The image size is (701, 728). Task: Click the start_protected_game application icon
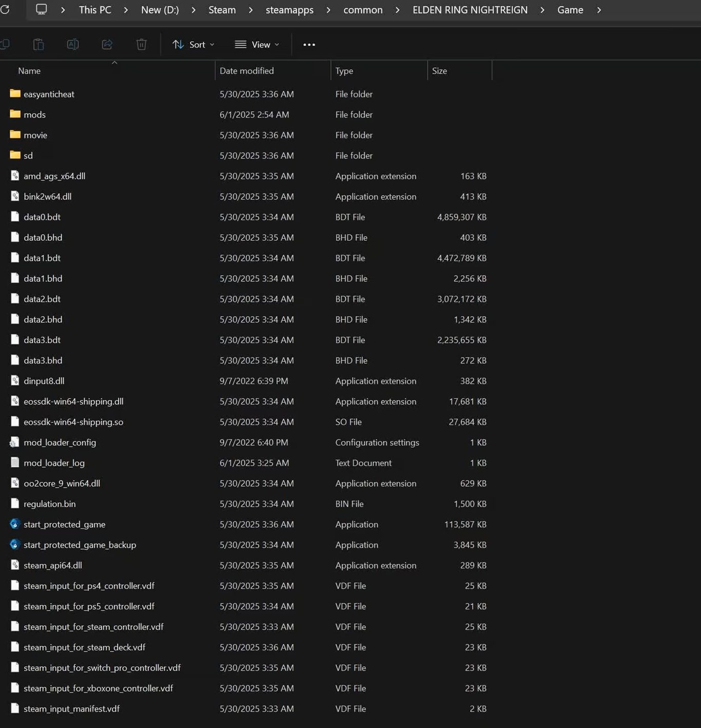tap(15, 524)
